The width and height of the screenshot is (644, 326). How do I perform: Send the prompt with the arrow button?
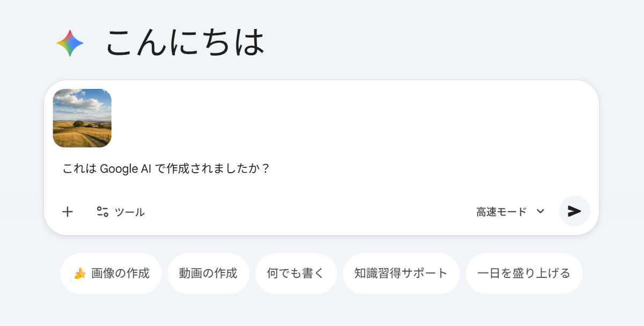pyautogui.click(x=574, y=211)
